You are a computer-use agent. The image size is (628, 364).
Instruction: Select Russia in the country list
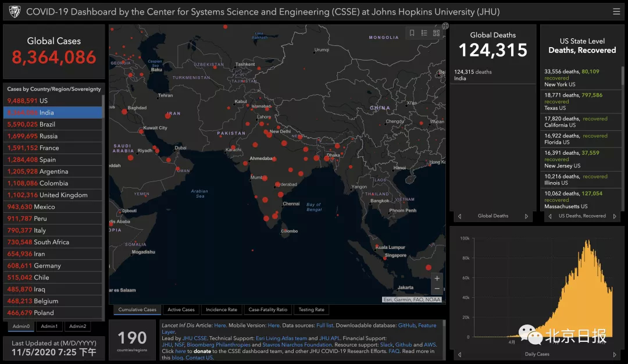[x=52, y=136]
